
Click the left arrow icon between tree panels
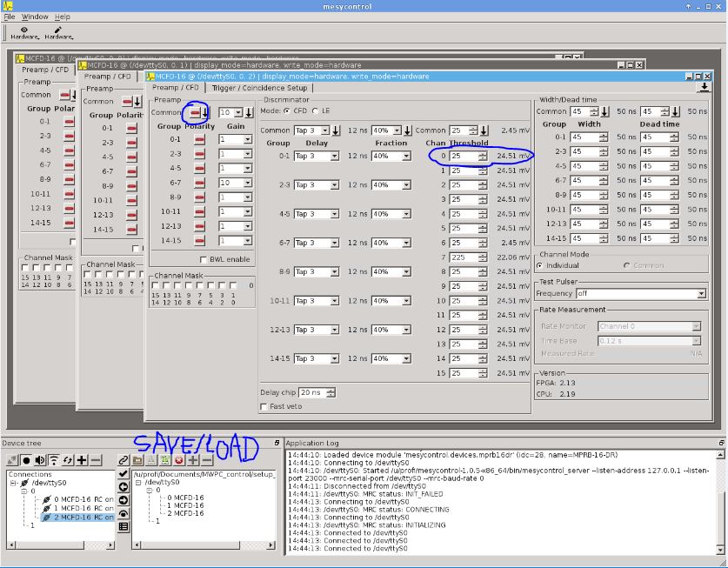tap(123, 487)
